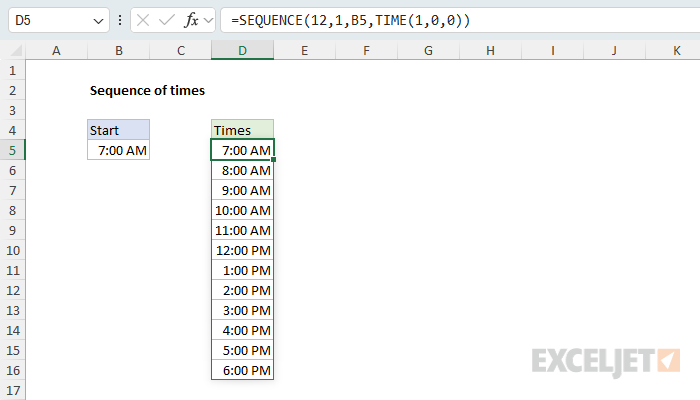Select row 4 header
The image size is (700, 400).
pyautogui.click(x=12, y=130)
